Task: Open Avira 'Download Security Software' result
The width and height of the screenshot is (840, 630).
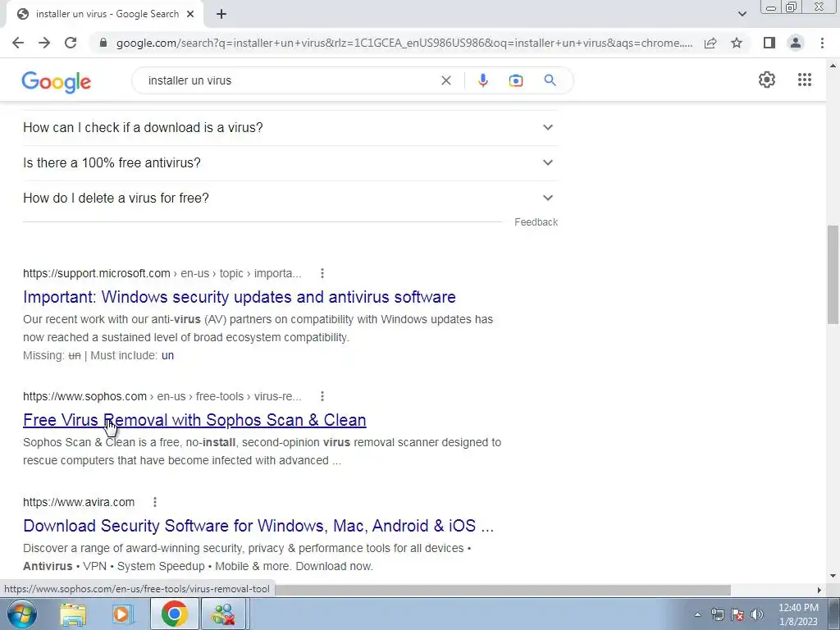Action: click(x=258, y=526)
